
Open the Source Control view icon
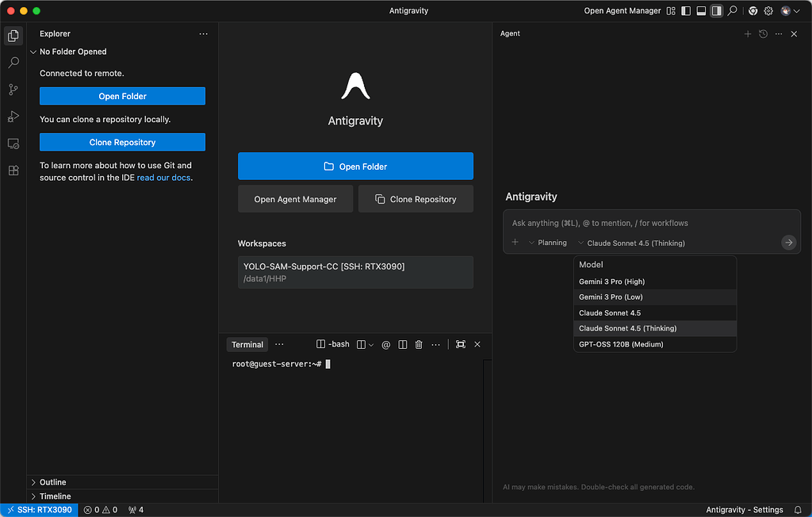coord(13,90)
